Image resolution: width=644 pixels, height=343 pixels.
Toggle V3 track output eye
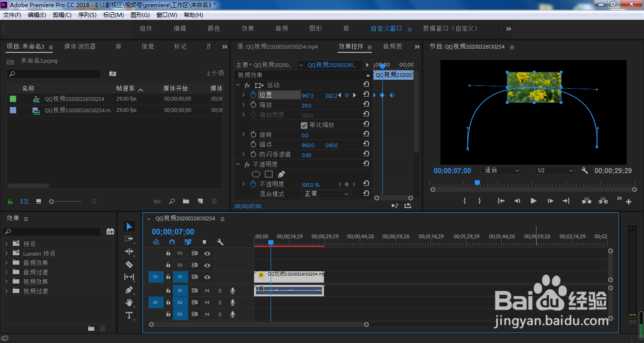coord(207,253)
